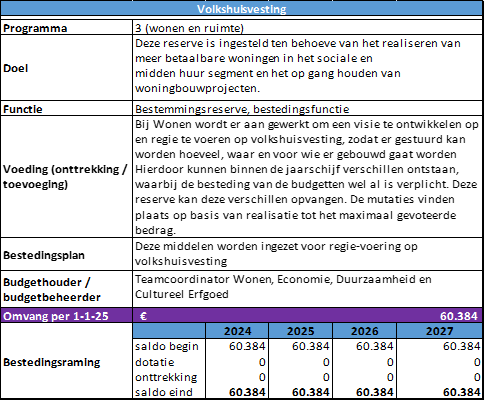Select the paragraph starting 'Bij Wonen wordt'
Screen dimensions: 485x401
(x=307, y=177)
